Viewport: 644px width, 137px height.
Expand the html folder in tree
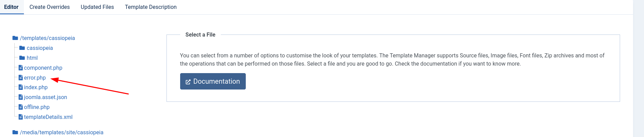tap(32, 58)
